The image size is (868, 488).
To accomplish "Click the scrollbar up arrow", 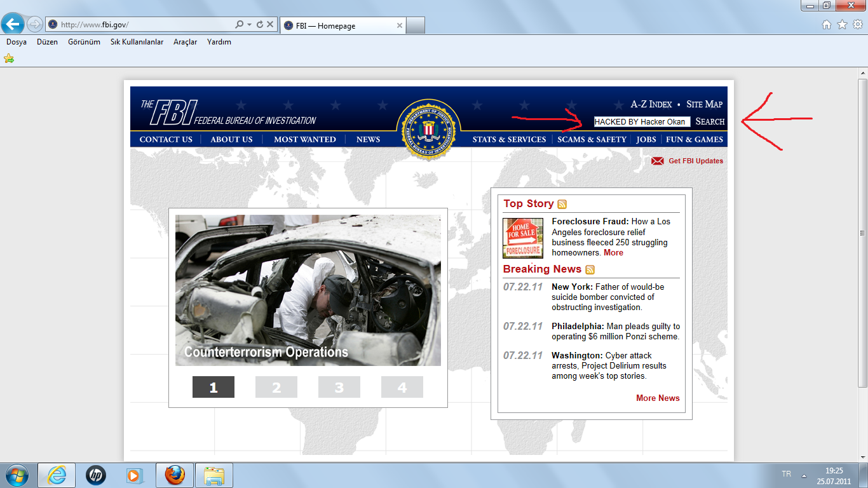I will (862, 73).
